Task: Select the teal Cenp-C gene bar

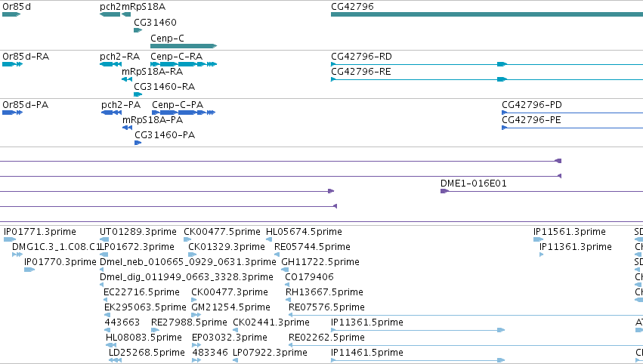Action: coord(184,46)
